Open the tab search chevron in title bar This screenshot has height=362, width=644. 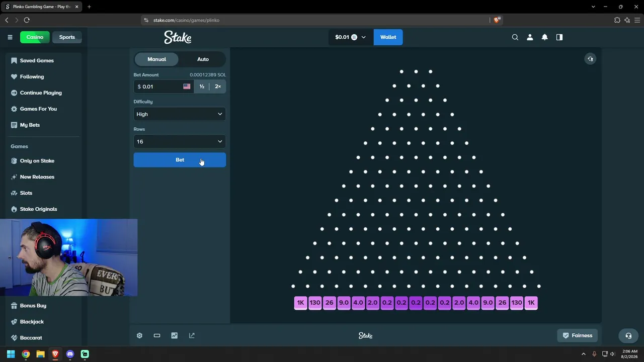click(x=593, y=7)
